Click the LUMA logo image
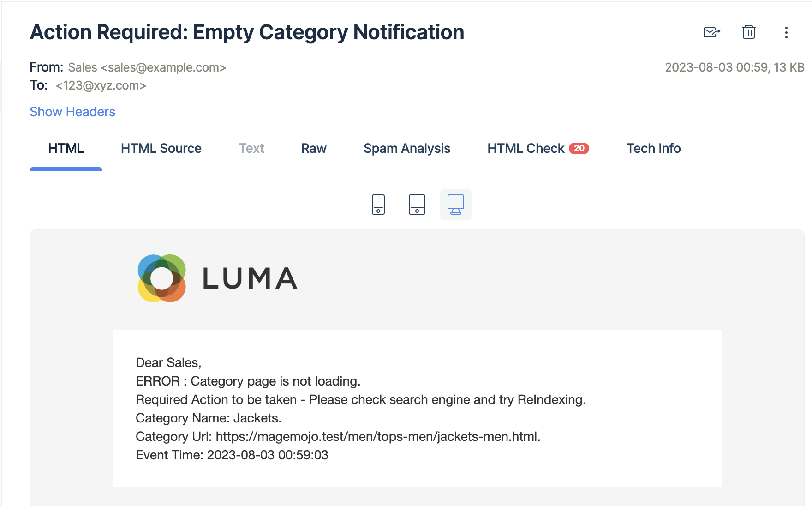The image size is (812, 506). click(x=217, y=278)
